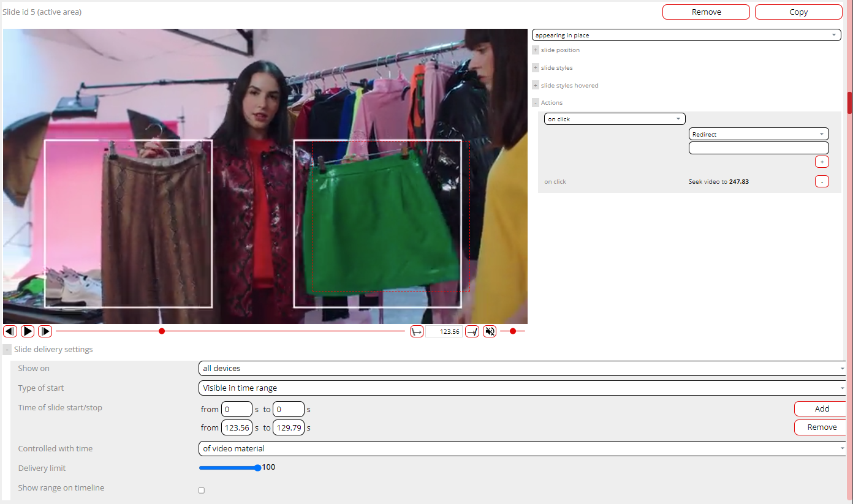Add the action with the plus button

click(822, 162)
